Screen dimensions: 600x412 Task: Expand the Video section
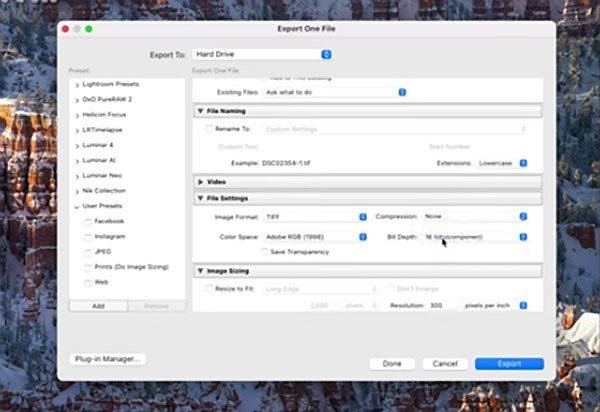200,182
